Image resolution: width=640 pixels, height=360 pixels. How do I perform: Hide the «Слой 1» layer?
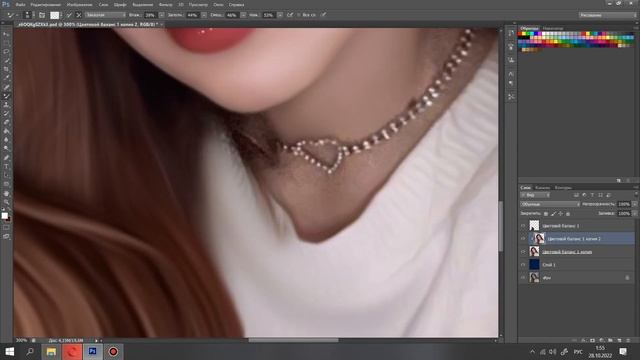pyautogui.click(x=523, y=264)
